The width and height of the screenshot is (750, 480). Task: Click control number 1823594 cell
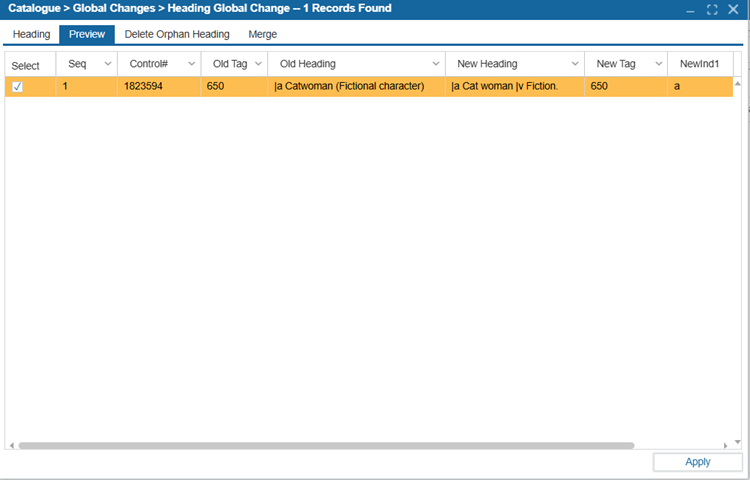159,87
